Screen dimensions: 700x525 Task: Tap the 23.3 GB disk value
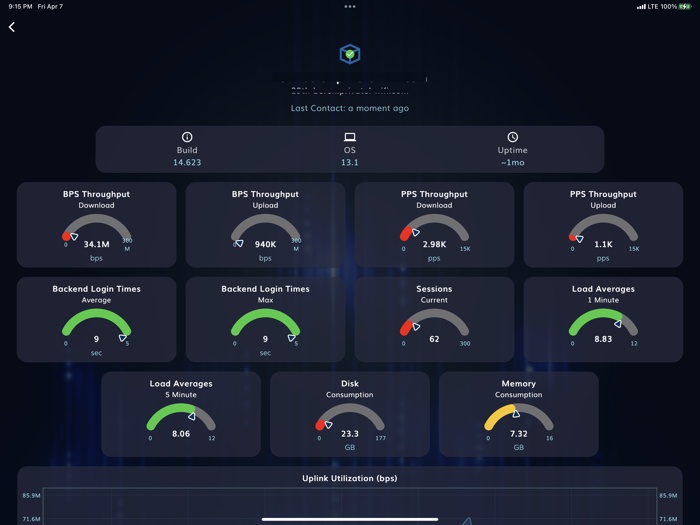(350, 434)
